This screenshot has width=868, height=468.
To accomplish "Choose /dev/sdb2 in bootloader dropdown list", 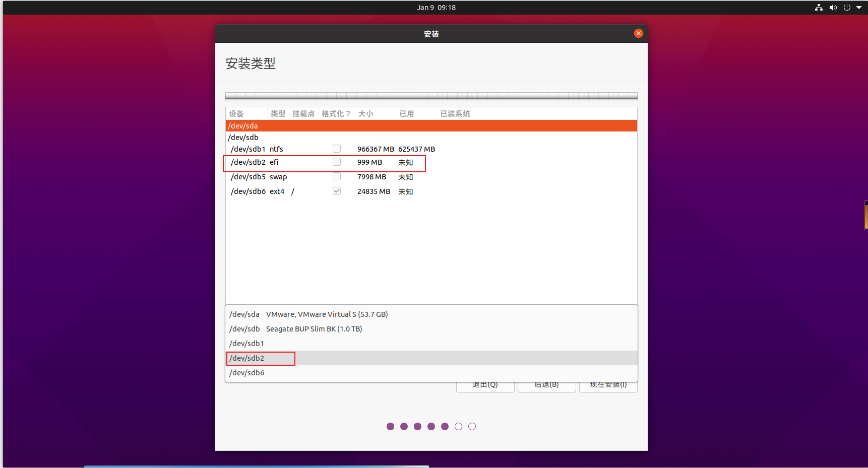I will tap(431, 358).
